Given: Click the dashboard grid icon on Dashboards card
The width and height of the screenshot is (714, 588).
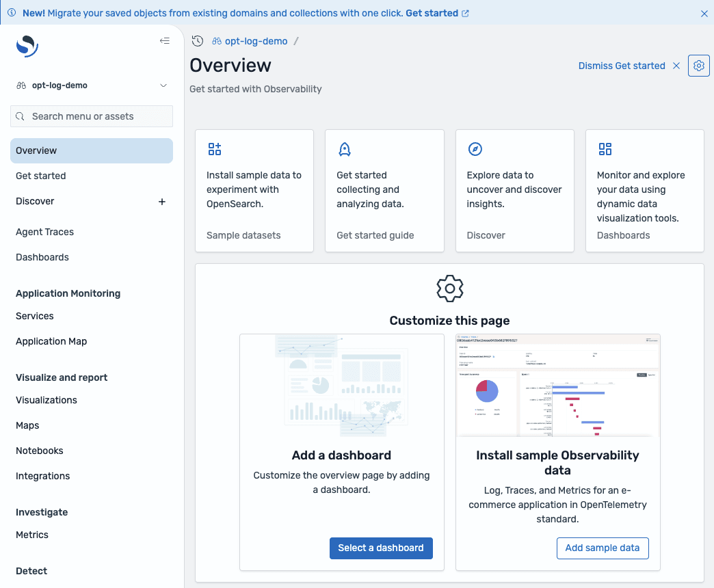Looking at the screenshot, I should (605, 149).
